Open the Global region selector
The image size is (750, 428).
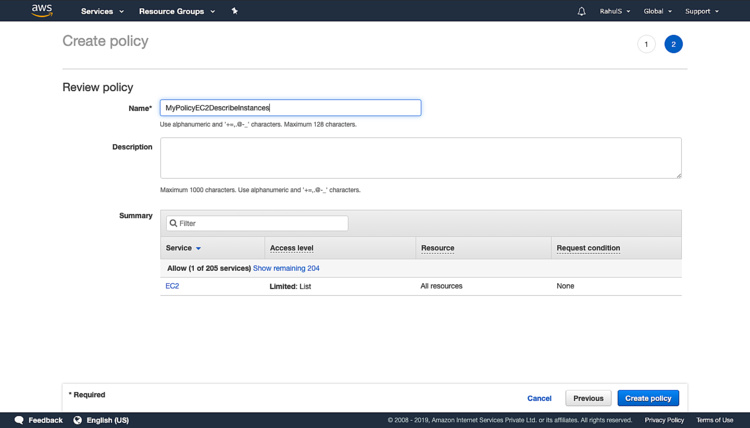[x=657, y=11]
